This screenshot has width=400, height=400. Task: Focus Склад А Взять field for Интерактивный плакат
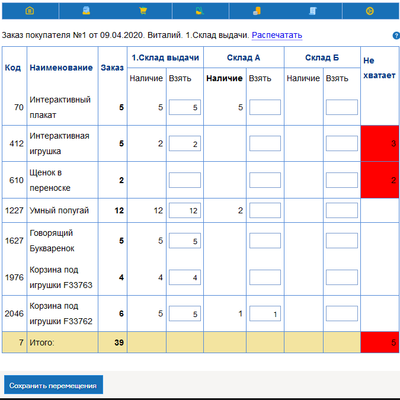[265, 107]
